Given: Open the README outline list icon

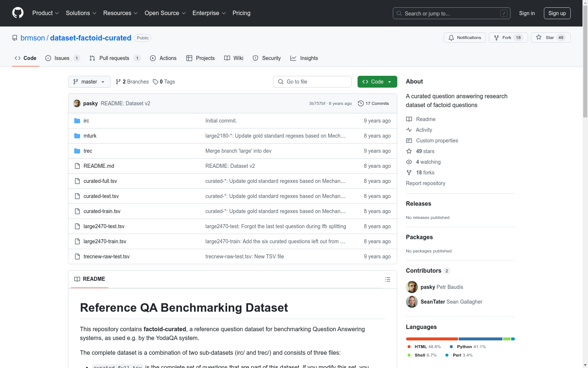Looking at the screenshot, I should pos(387,279).
